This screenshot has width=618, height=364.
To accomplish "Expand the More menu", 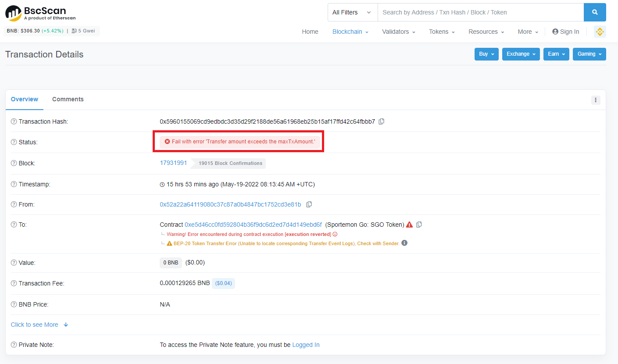I will click(x=528, y=32).
